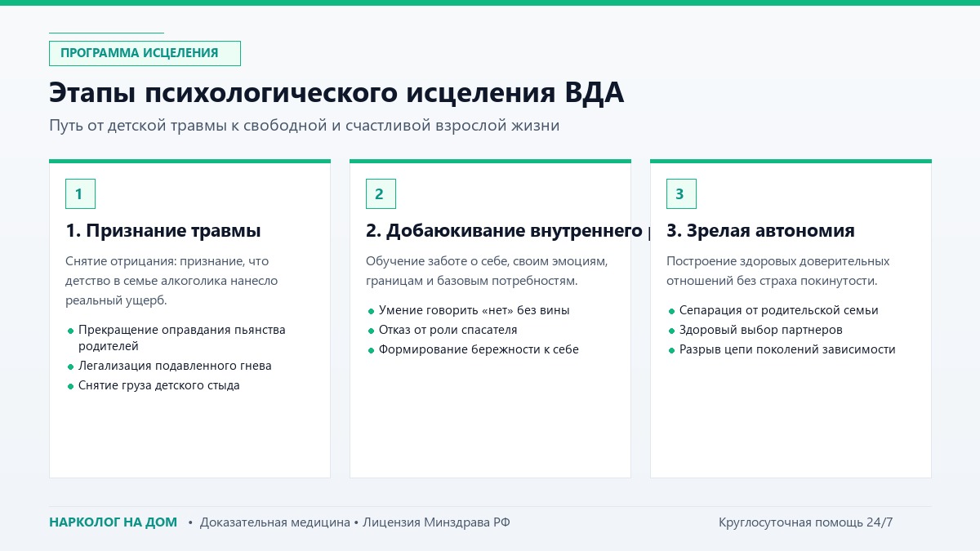Click the subtitle Путь от детской травмы
Viewport: 980px width, 551px height.
(305, 126)
